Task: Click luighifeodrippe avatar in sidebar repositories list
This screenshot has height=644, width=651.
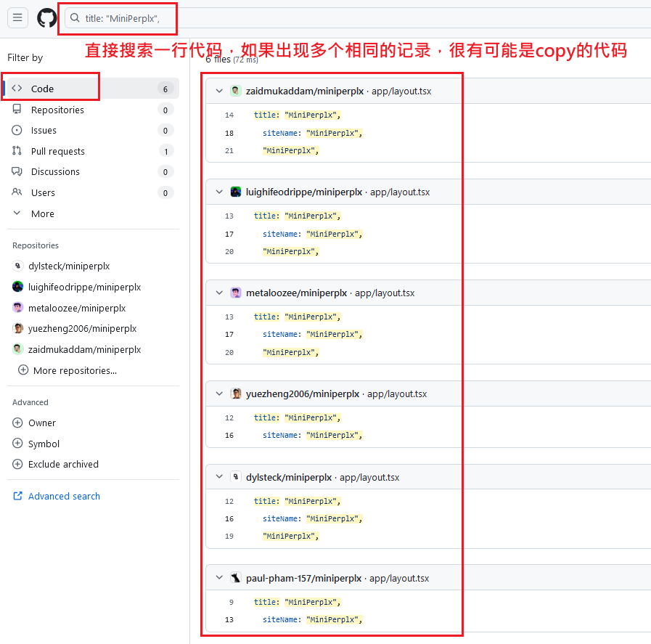Action: 17,287
